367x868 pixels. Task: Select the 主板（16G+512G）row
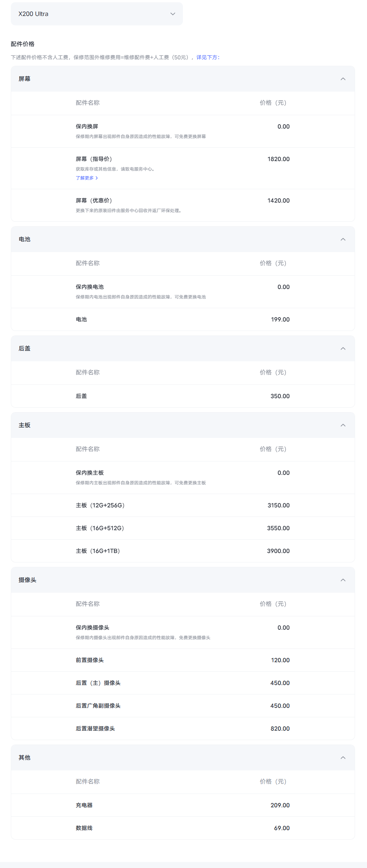(183, 528)
